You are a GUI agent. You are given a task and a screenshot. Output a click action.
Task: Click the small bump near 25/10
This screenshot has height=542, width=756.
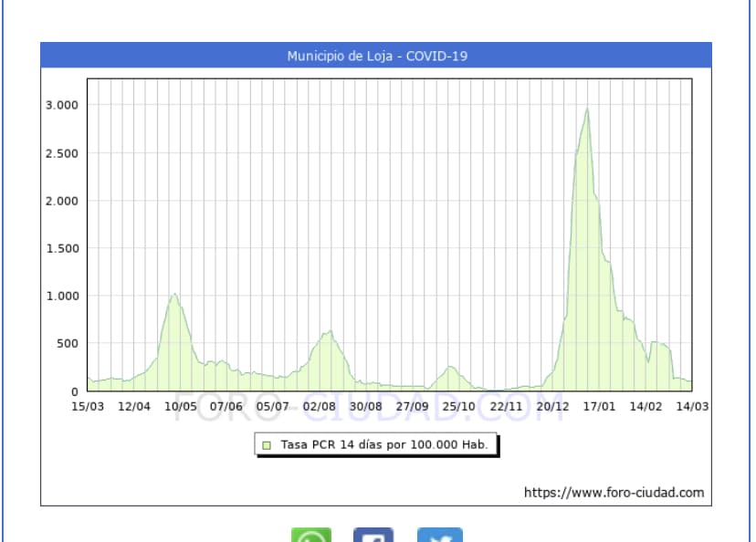point(450,368)
